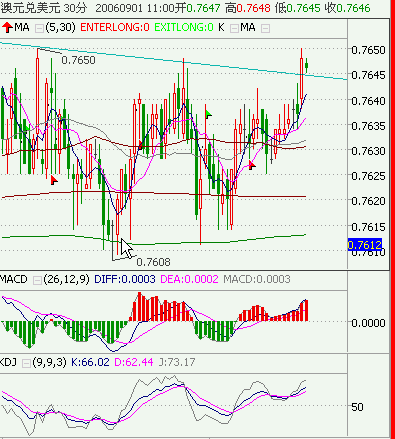The height and width of the screenshot is (439, 395).
Task: Click the DEA:0.0002 value
Action: pos(189,279)
